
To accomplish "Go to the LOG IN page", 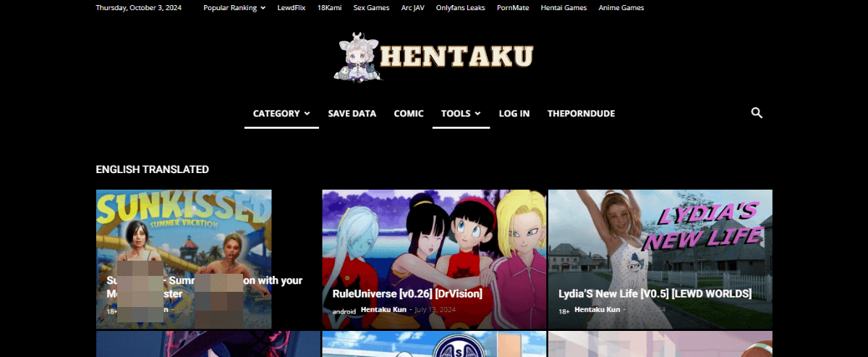I will click(514, 114).
